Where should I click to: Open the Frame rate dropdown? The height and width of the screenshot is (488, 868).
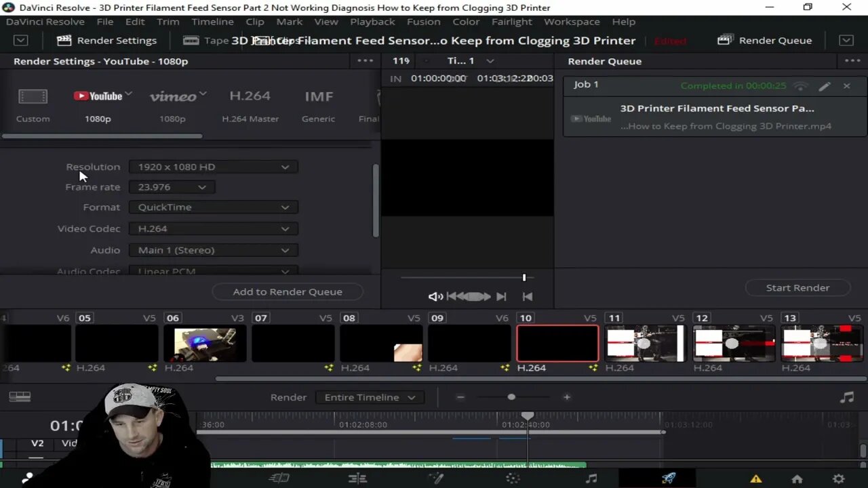click(x=172, y=187)
